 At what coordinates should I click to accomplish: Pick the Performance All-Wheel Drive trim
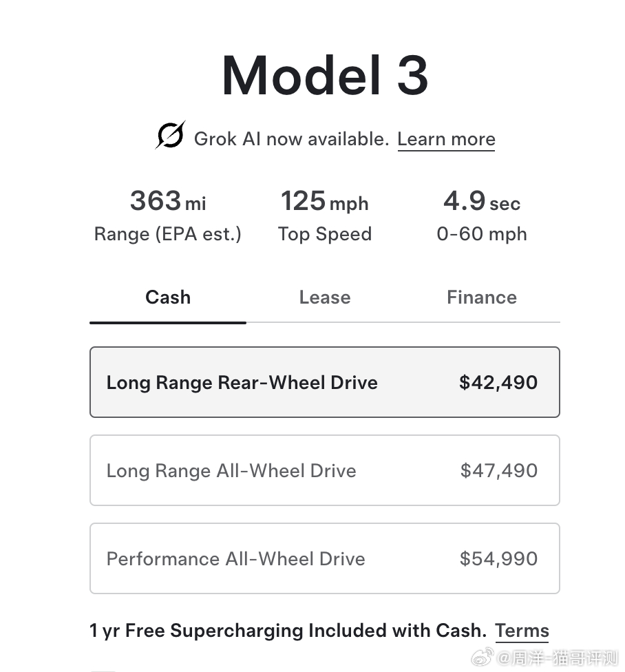[x=325, y=558]
